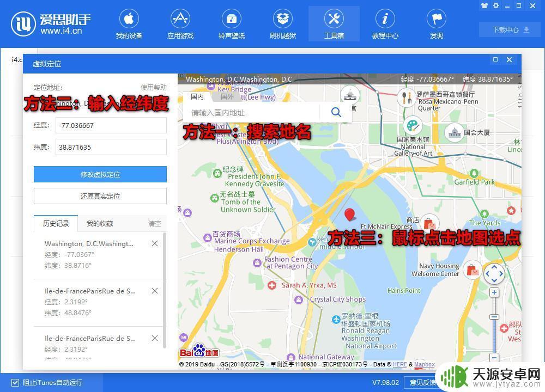Click 清空 to clear history
Screen dimensions: 545x392
point(155,224)
